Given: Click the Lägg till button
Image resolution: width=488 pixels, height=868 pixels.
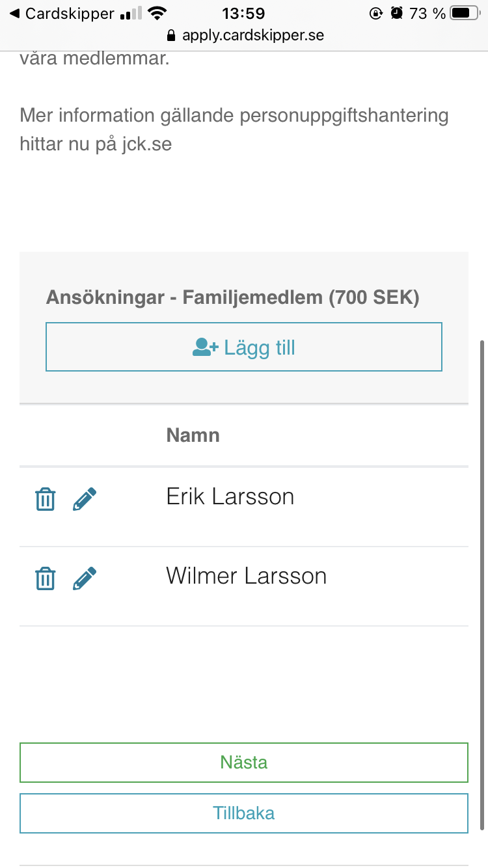Looking at the screenshot, I should coord(244,347).
